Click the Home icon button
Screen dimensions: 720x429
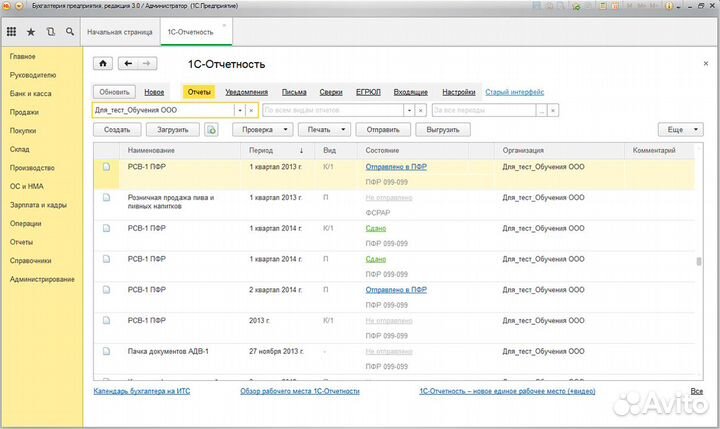click(x=103, y=64)
